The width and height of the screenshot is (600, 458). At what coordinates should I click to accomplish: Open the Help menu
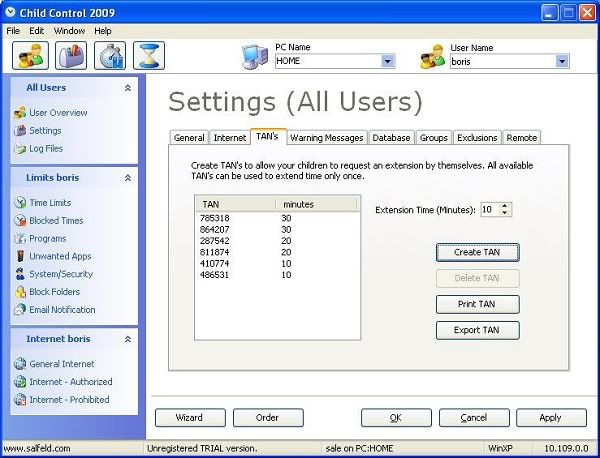point(103,31)
